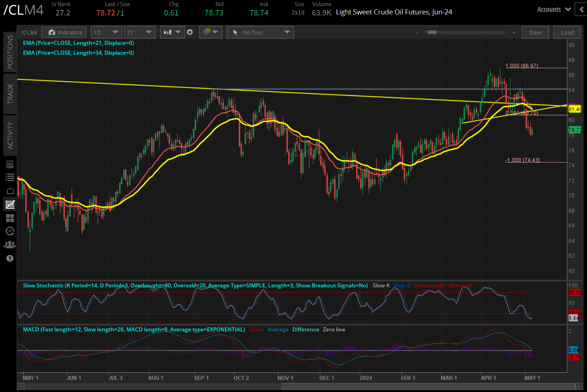Open the grid dashboard sidebar icon
Screen dimensions: 587x392
click(x=10, y=218)
